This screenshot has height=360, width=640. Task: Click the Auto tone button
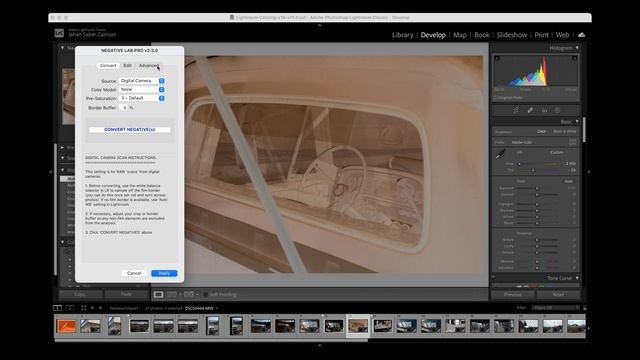pyautogui.click(x=569, y=181)
